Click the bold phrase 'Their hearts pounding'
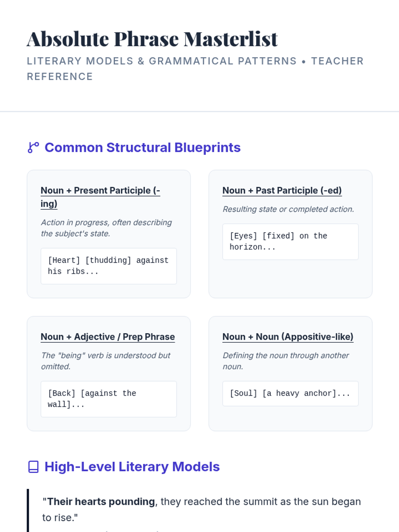The image size is (399, 532). [101, 501]
